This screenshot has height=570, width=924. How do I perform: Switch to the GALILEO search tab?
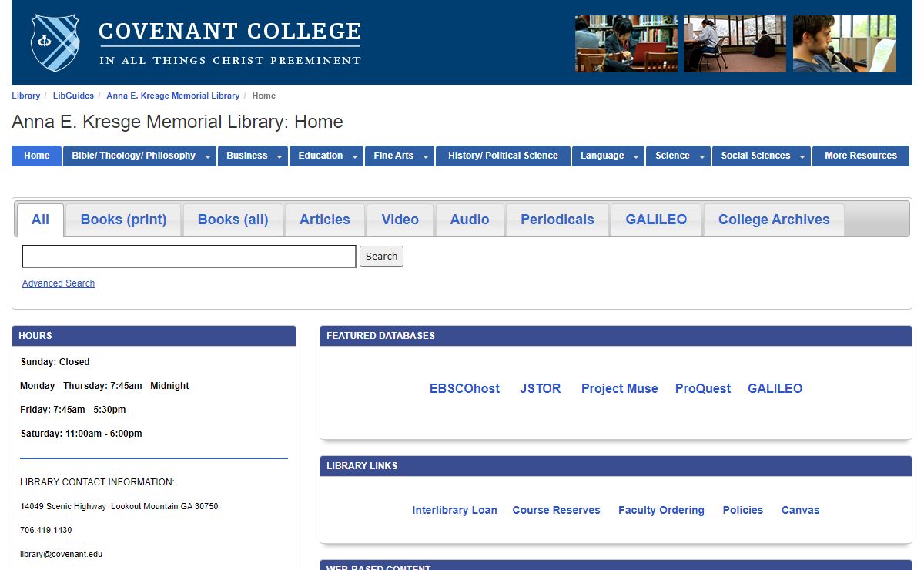click(x=656, y=220)
